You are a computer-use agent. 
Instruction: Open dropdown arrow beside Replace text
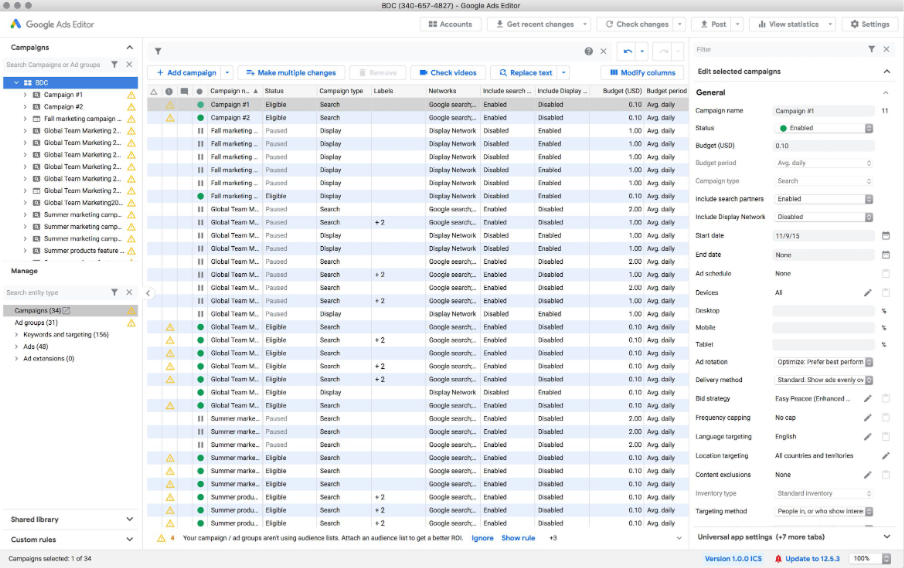564,73
